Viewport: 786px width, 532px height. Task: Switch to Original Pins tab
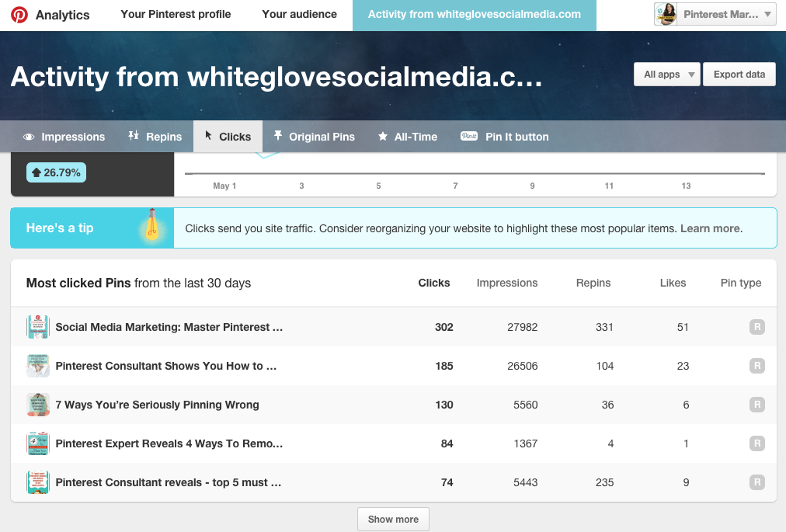[x=315, y=137]
